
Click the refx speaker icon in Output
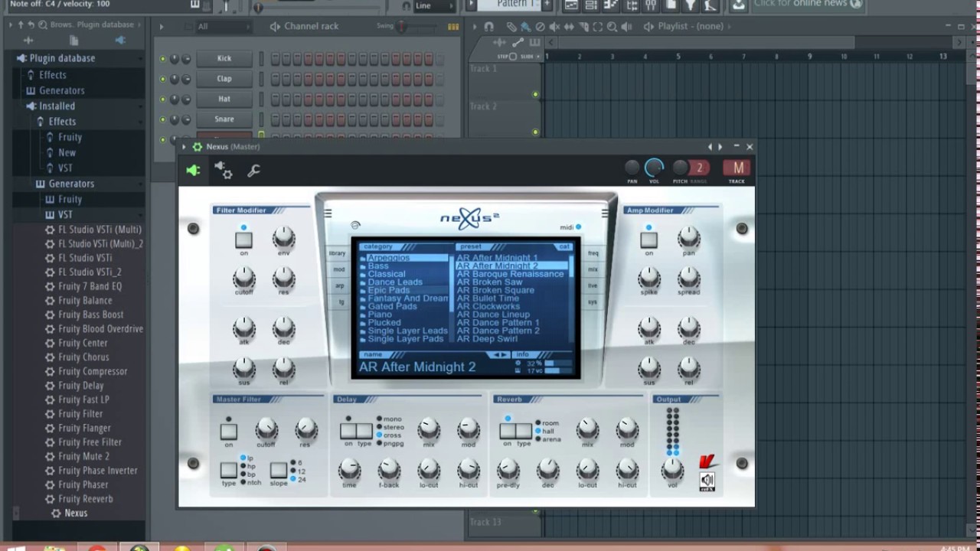click(707, 481)
